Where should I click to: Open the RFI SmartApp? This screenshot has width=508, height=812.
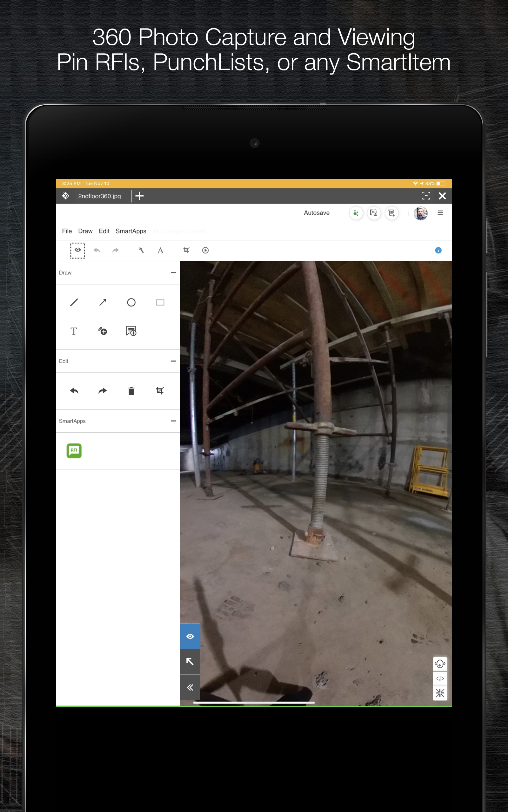[x=74, y=451]
